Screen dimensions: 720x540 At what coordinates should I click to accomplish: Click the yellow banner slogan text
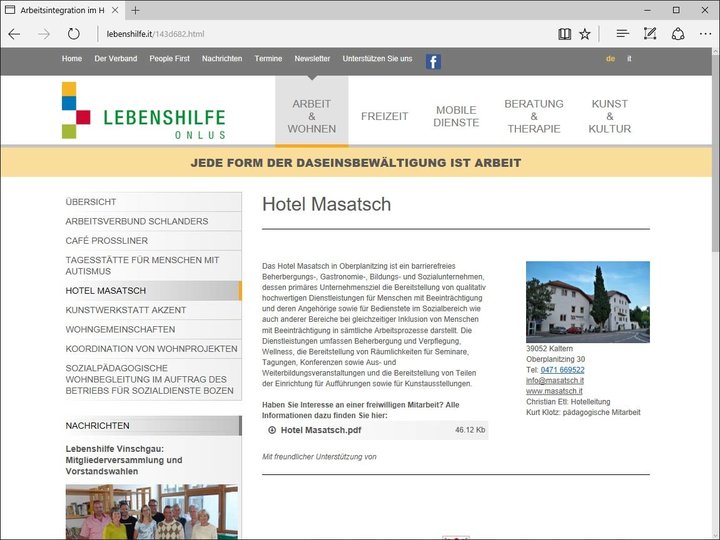click(356, 163)
